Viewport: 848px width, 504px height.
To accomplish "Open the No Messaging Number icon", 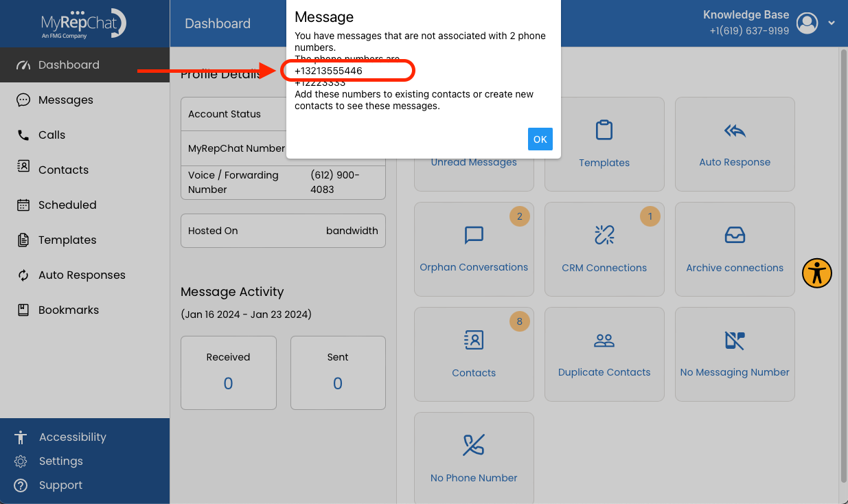I will point(735,341).
